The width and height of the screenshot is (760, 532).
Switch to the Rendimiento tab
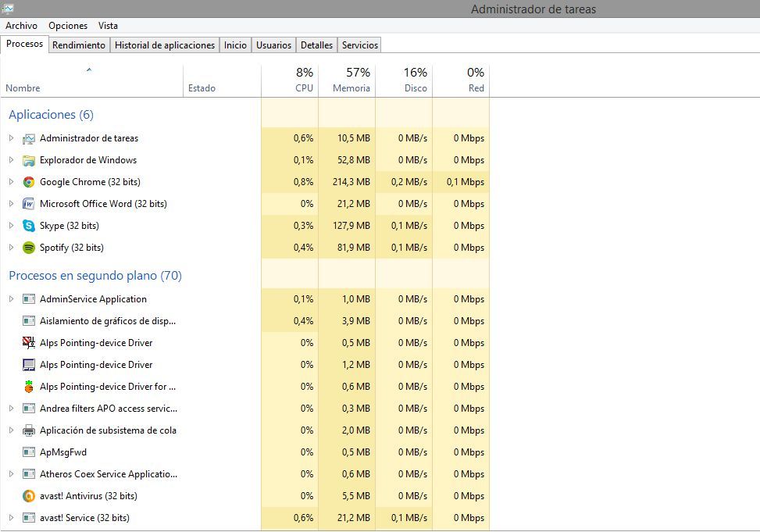click(79, 45)
